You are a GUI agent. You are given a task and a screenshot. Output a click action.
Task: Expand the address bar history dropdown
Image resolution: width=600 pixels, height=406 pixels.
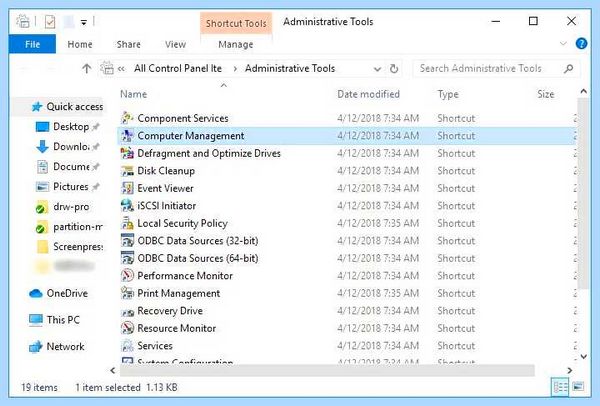377,69
